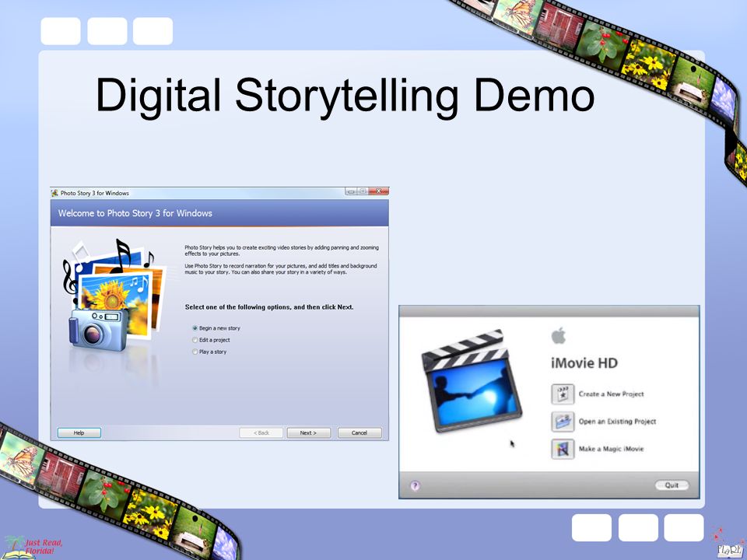Screen dimensions: 747x560
Task: Cancel the Photo Story wizard
Action: coord(359,433)
